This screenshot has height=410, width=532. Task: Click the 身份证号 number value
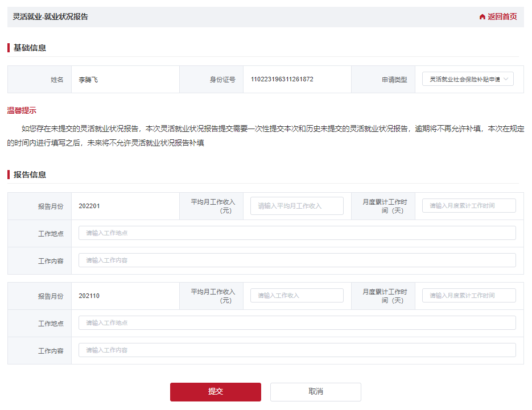(x=282, y=80)
